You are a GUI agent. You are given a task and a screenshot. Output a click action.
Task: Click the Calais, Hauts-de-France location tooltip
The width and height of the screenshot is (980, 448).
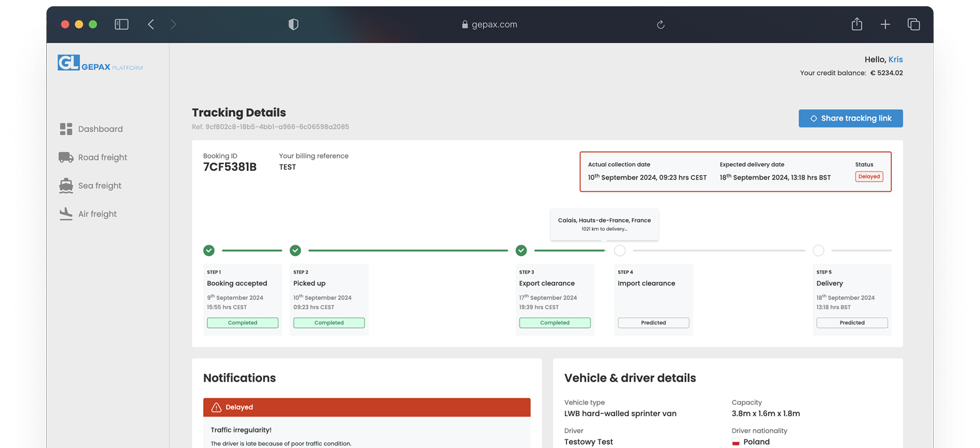[604, 224]
